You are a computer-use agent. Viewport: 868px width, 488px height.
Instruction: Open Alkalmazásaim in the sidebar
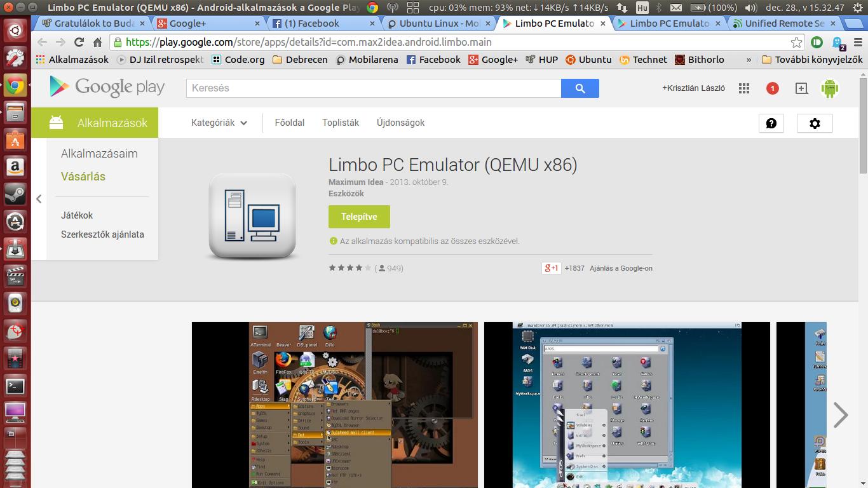coord(99,154)
